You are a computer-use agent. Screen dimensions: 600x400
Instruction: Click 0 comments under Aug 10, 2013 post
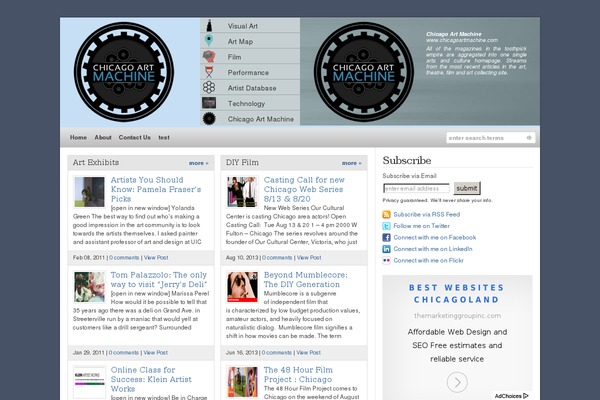click(x=277, y=258)
